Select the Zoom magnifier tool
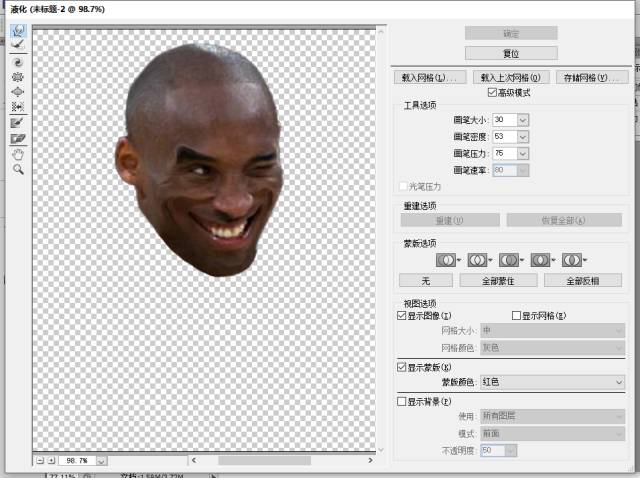 (18, 169)
